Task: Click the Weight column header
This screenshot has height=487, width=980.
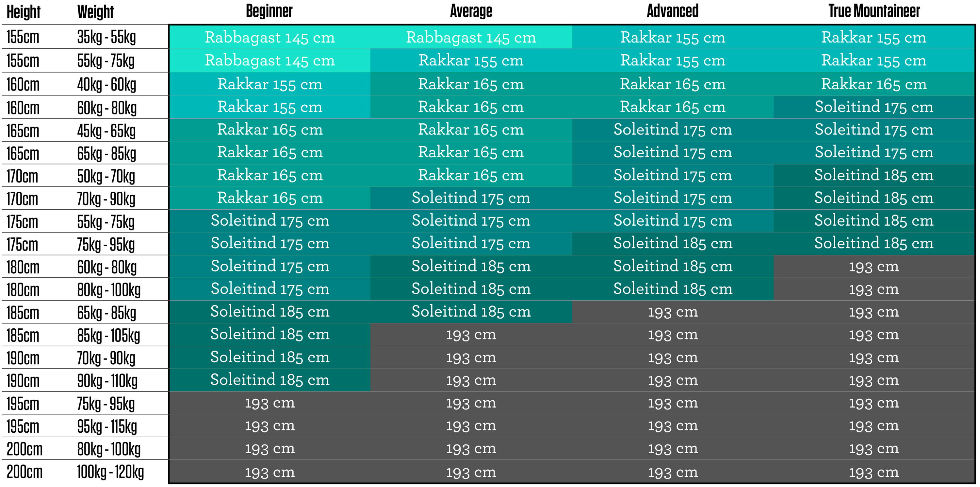Action: [95, 12]
